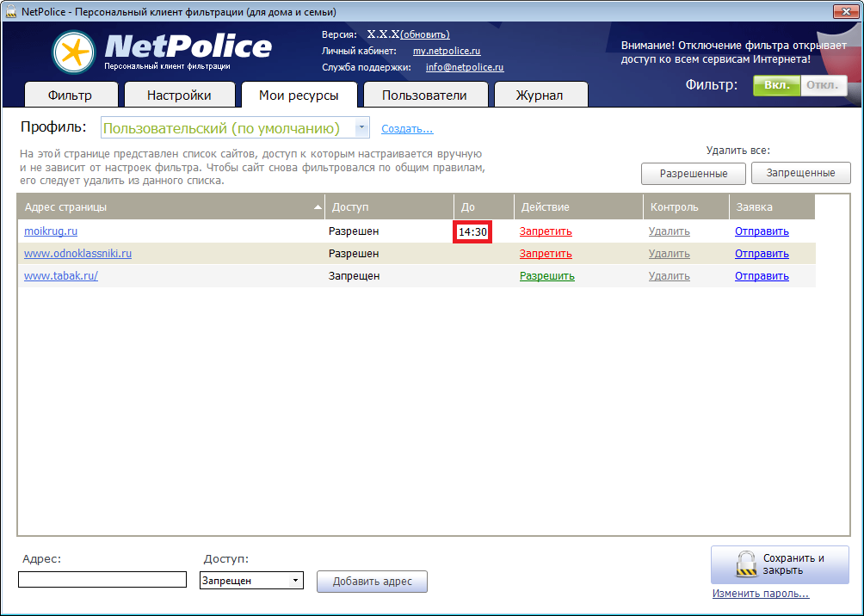Focus the Адрес input field
Viewport: 864px width, 616px height.
point(102,579)
